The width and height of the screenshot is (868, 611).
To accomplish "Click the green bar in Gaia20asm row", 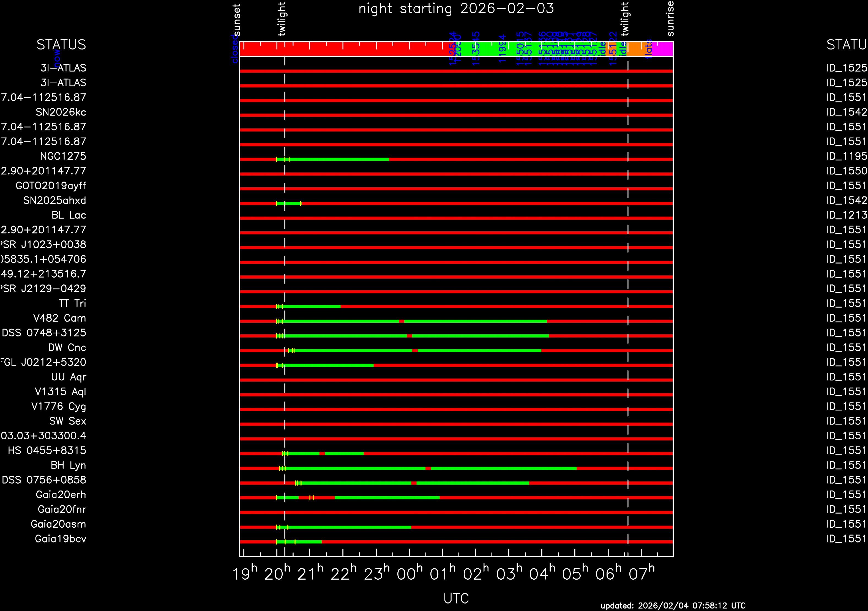I will tap(348, 527).
